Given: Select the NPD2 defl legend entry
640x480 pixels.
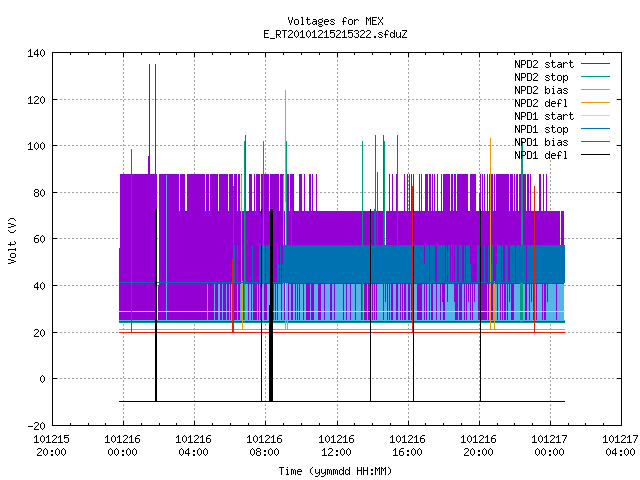Looking at the screenshot, I should pyautogui.click(x=541, y=103).
